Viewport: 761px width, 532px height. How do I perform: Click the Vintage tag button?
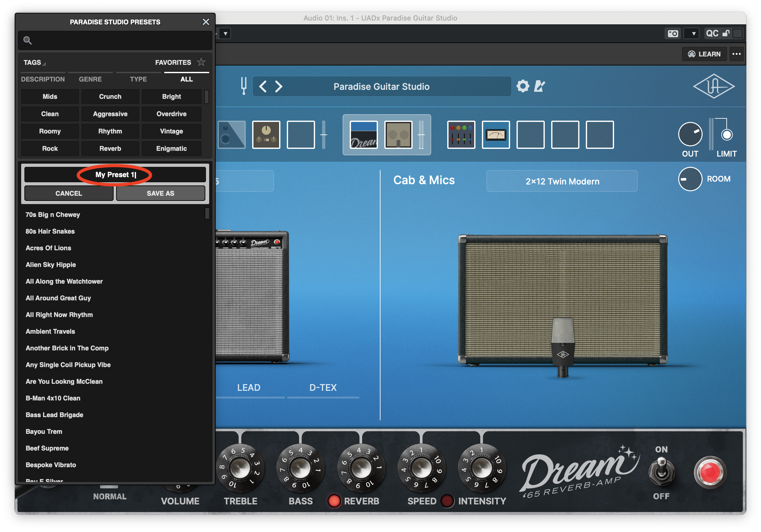point(171,131)
